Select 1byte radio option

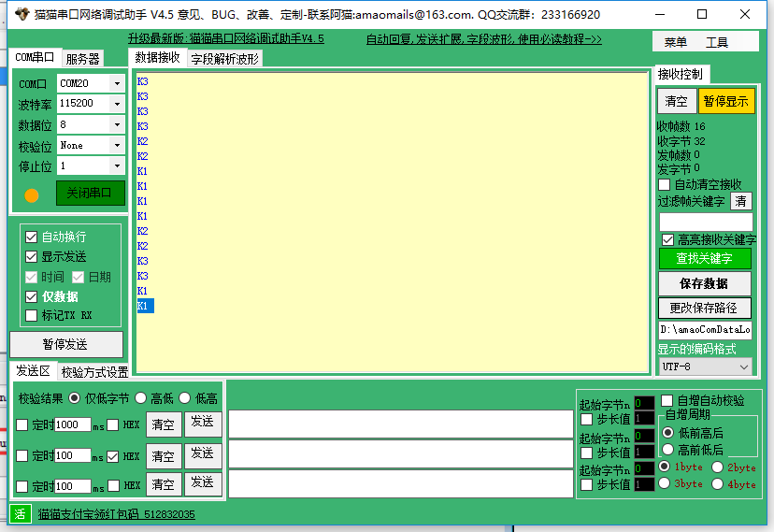click(x=665, y=467)
